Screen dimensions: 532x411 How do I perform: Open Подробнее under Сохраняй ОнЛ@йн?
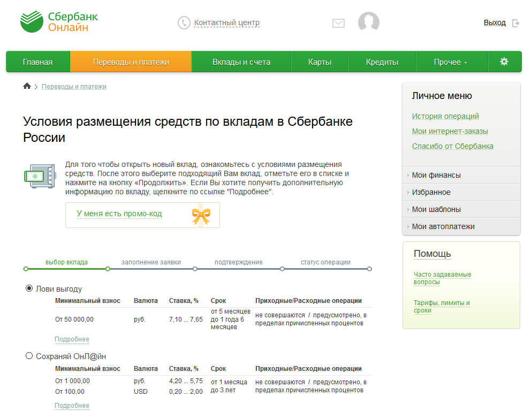click(x=72, y=406)
